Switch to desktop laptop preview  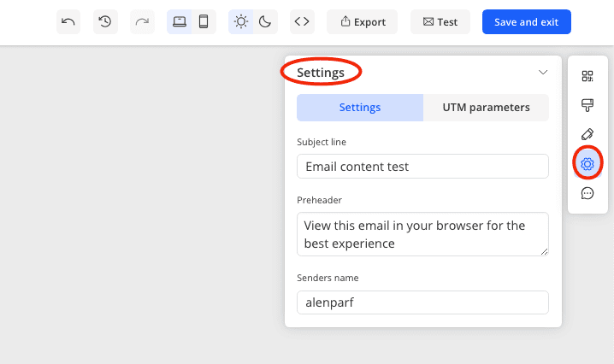click(x=180, y=22)
